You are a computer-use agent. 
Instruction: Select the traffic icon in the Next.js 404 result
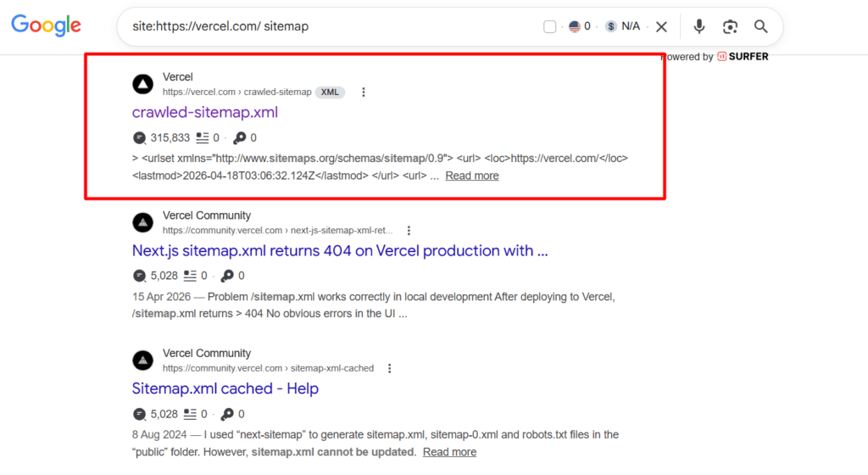pos(140,276)
